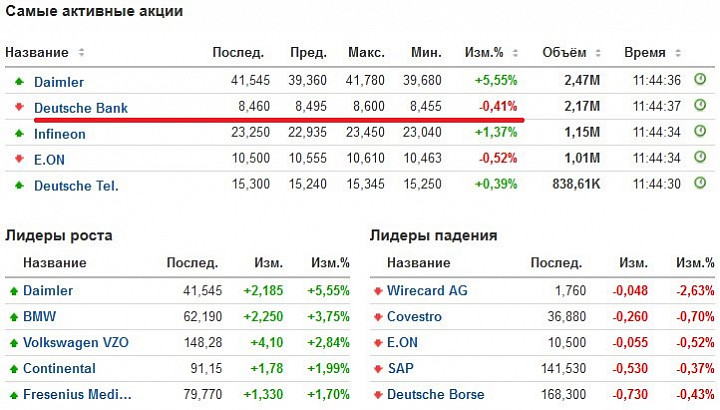Sort table by Название column arrows
The height and width of the screenshot is (410, 720).
pos(81,52)
